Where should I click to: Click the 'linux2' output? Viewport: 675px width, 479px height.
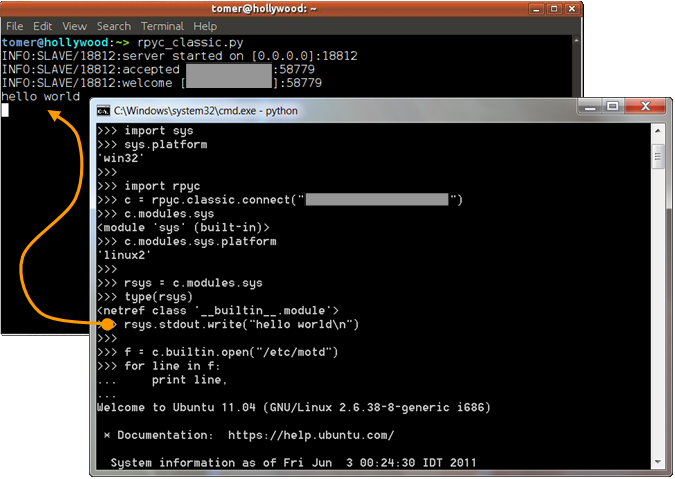pos(124,255)
